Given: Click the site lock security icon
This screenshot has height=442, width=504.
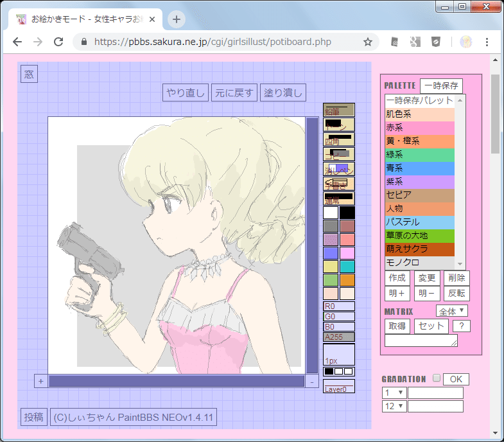Looking at the screenshot, I should (x=84, y=42).
